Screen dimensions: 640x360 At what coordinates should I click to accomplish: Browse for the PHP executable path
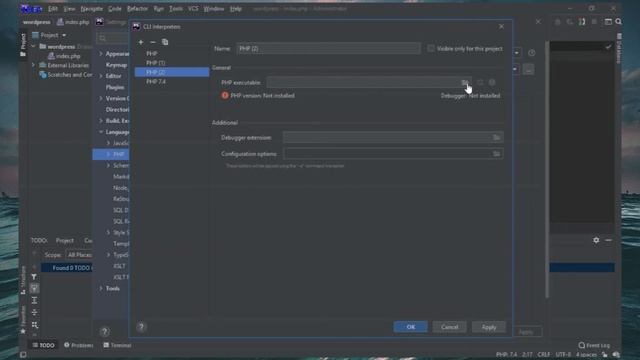pyautogui.click(x=464, y=82)
